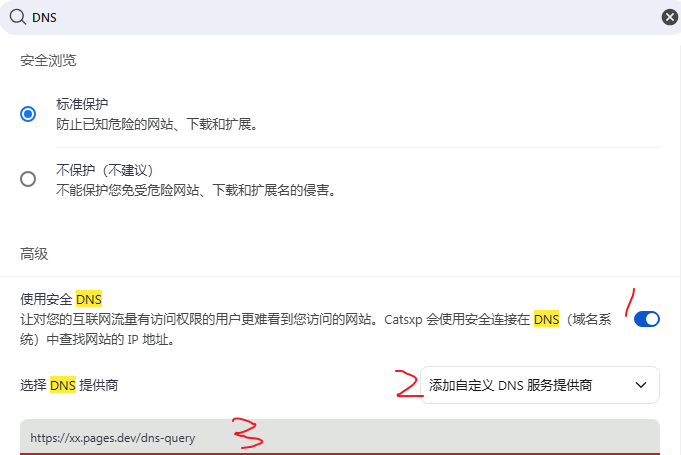
Task: Click the 选择 DNS 提供商 label
Action: 69,385
